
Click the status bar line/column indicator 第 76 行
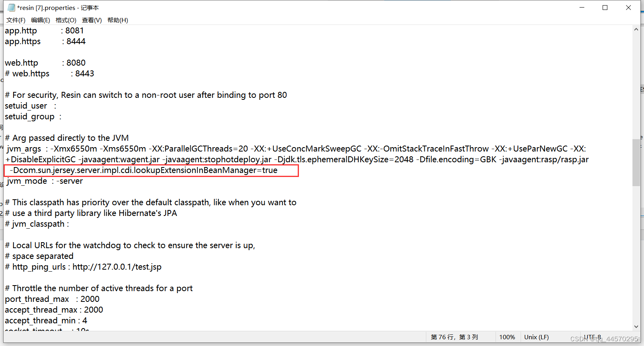455,337
